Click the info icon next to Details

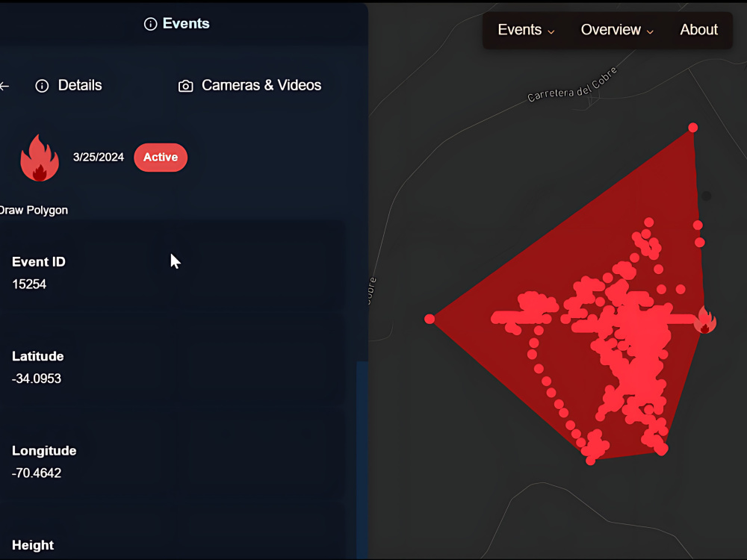point(42,86)
